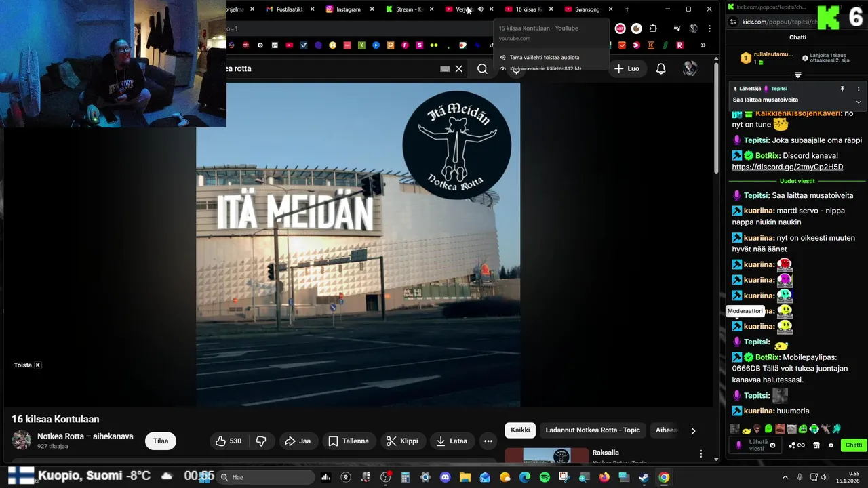This screenshot has width=868, height=488.
Task: Open a new browser tab
Action: (627, 9)
